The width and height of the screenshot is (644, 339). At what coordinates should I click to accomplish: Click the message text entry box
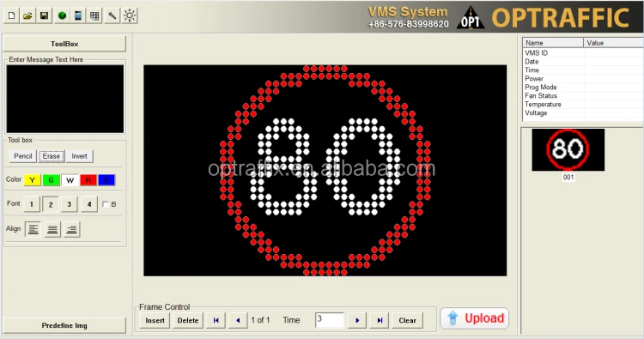(x=65, y=99)
